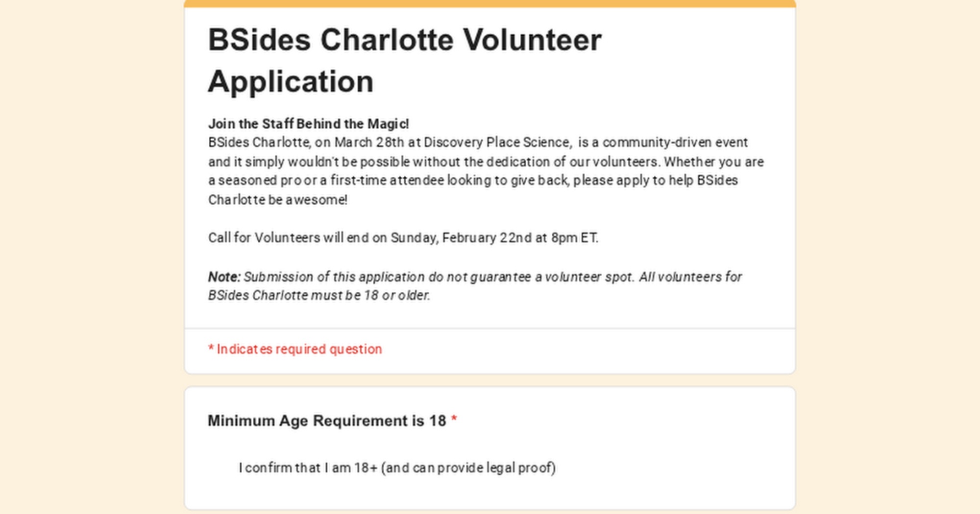Click 'Join the Staff Behind the Magic!' heading
Viewport: 980px width, 514px height.
coord(308,124)
